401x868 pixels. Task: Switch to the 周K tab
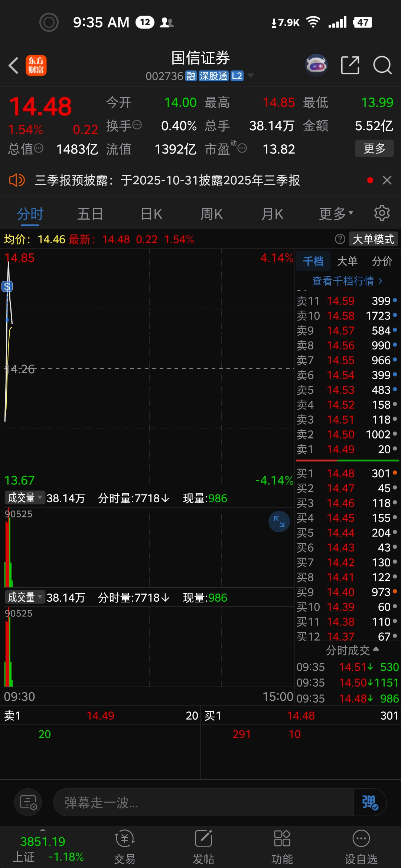pyautogui.click(x=212, y=214)
